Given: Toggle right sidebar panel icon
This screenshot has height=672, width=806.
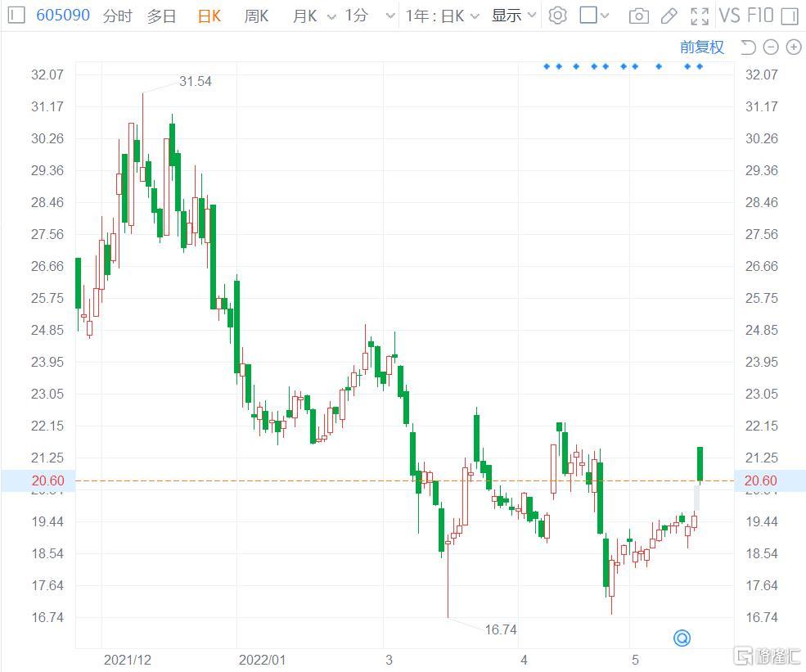Looking at the screenshot, I should coord(789,16).
